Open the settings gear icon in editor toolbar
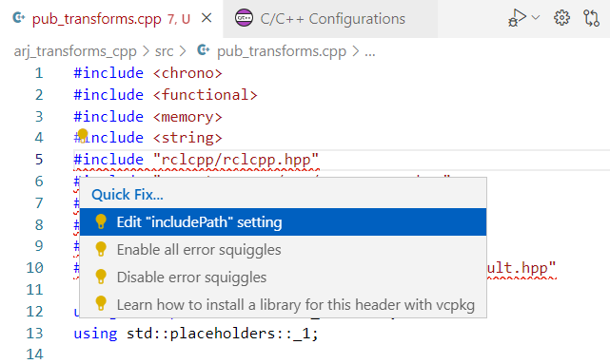This screenshot has width=610, height=364. point(561,18)
